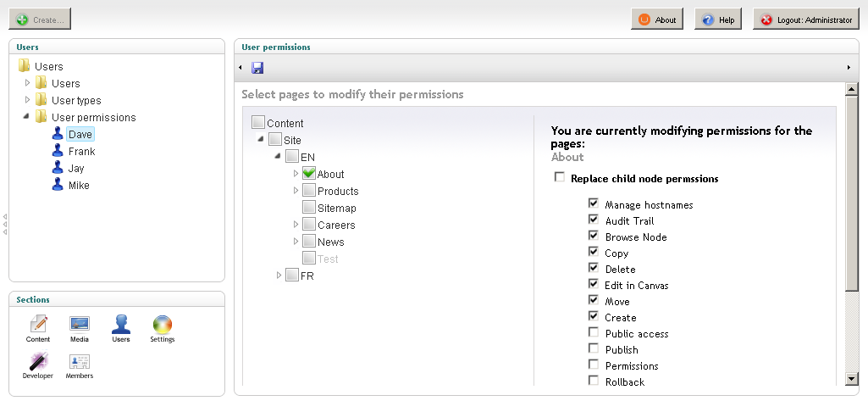This screenshot has height=412, width=868.
Task: Expand the Products tree node
Action: (x=296, y=191)
